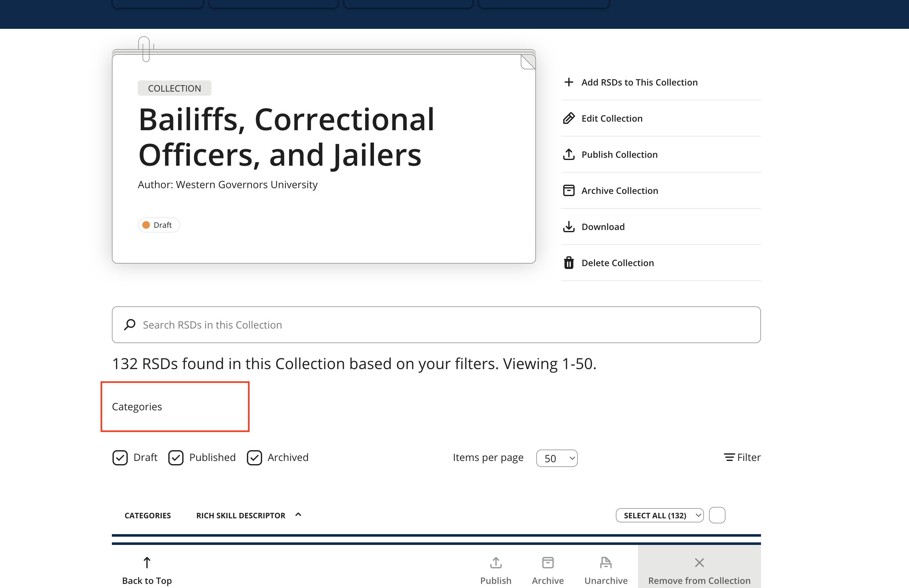
Task: Click the pencil Edit Collection icon
Action: pyautogui.click(x=569, y=118)
